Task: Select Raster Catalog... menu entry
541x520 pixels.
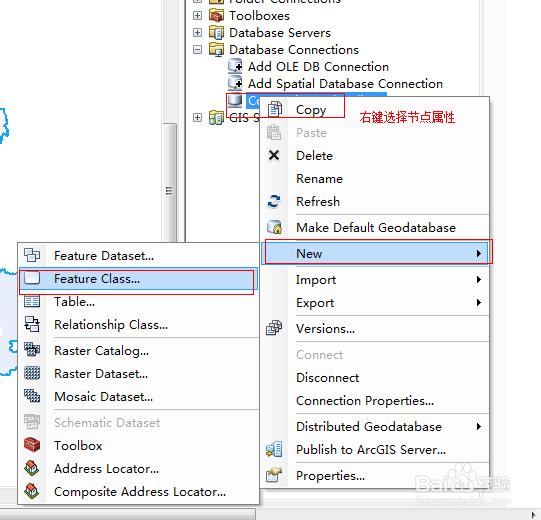Action: 138,351
